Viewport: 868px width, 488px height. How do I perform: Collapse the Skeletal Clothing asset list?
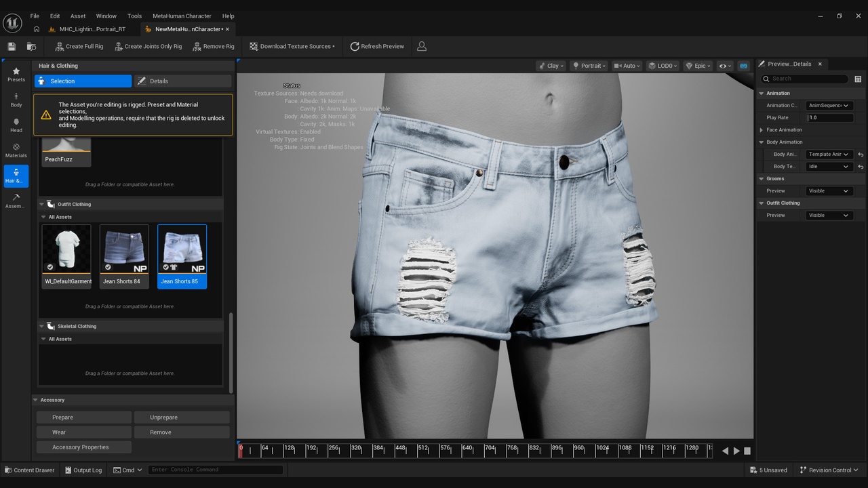click(x=41, y=326)
